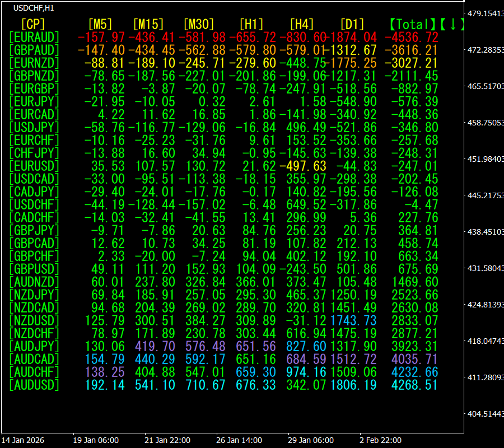Select the [AUDJPY] pair label
Image resolution: width=504 pixels, height=448 pixels.
pos(34,346)
